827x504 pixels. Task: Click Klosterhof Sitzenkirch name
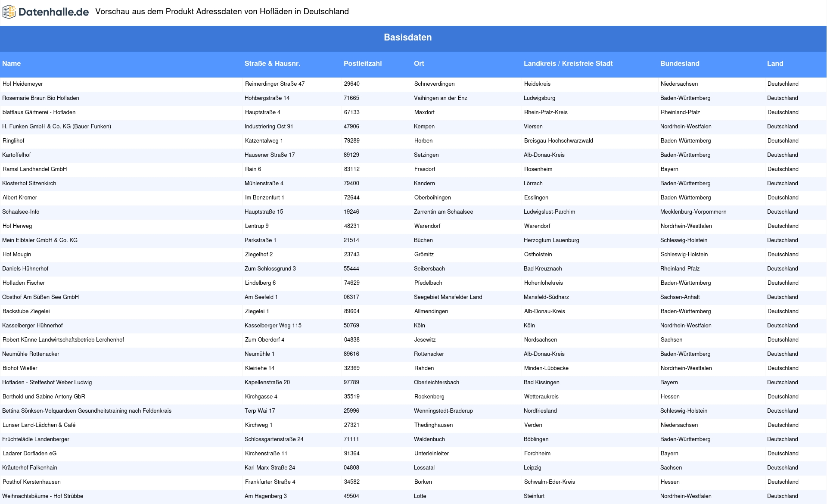pos(29,184)
